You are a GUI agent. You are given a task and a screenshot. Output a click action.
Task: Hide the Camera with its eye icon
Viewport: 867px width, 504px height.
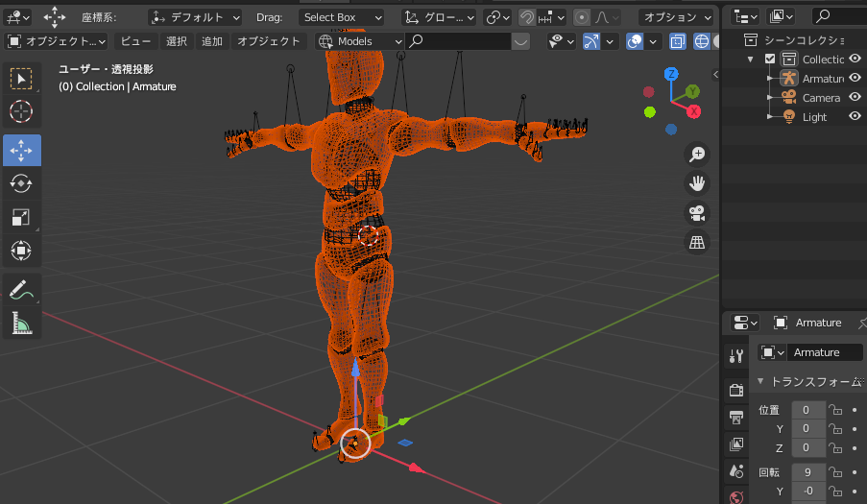pyautogui.click(x=855, y=97)
